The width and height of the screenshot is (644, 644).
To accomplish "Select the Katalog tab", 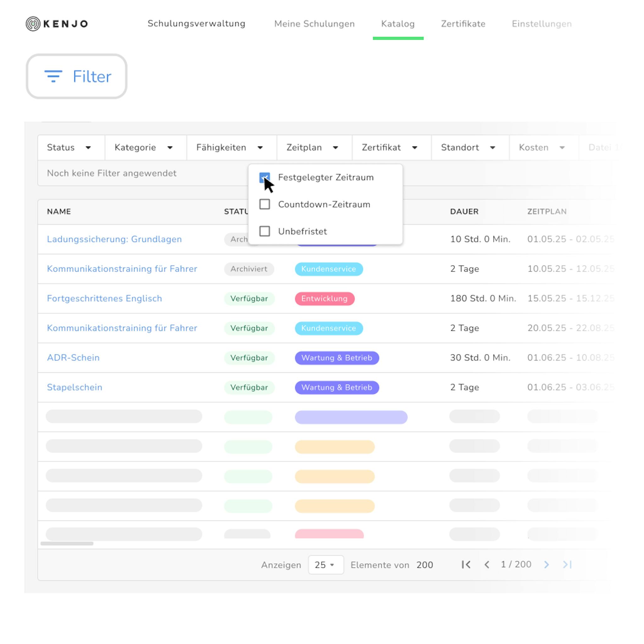I will (x=398, y=24).
